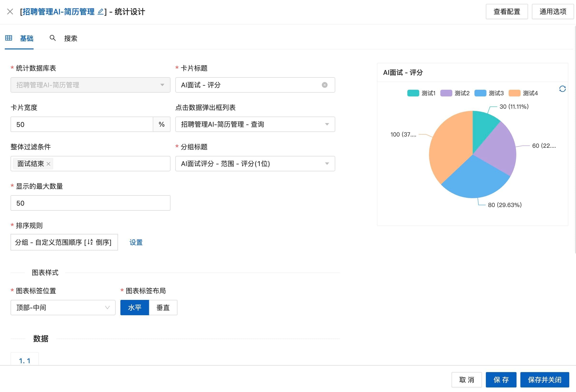This screenshot has height=392, width=576.
Task: Open the 1. 1 data tab
Action: pyautogui.click(x=24, y=360)
